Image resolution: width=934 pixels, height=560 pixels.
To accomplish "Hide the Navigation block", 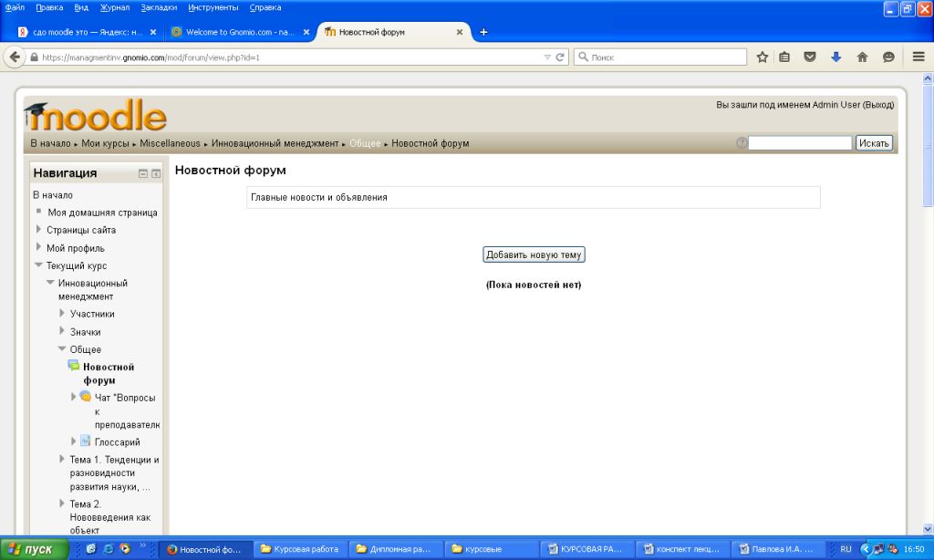I will click(143, 173).
